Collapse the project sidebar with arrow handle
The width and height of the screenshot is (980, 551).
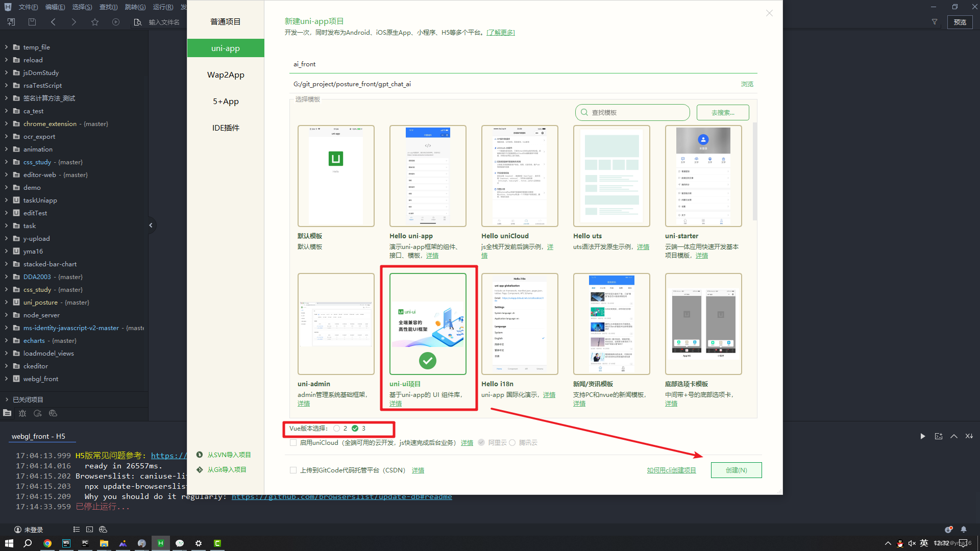pyautogui.click(x=151, y=225)
